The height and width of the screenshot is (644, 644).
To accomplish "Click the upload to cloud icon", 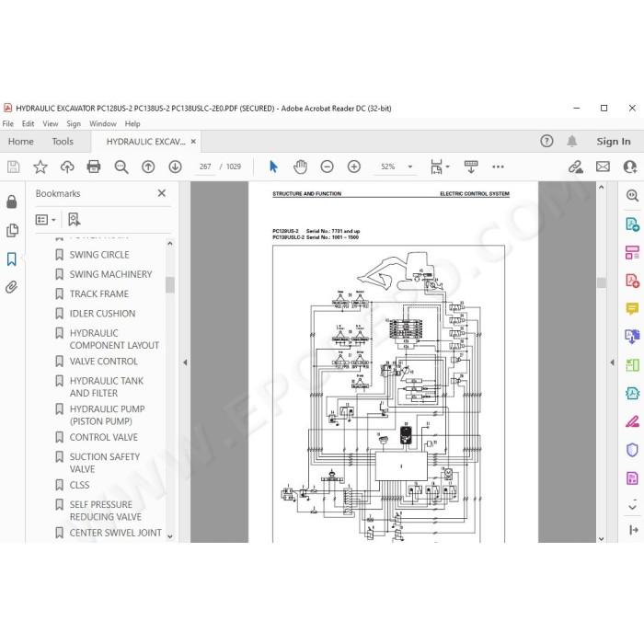I will pos(67,167).
